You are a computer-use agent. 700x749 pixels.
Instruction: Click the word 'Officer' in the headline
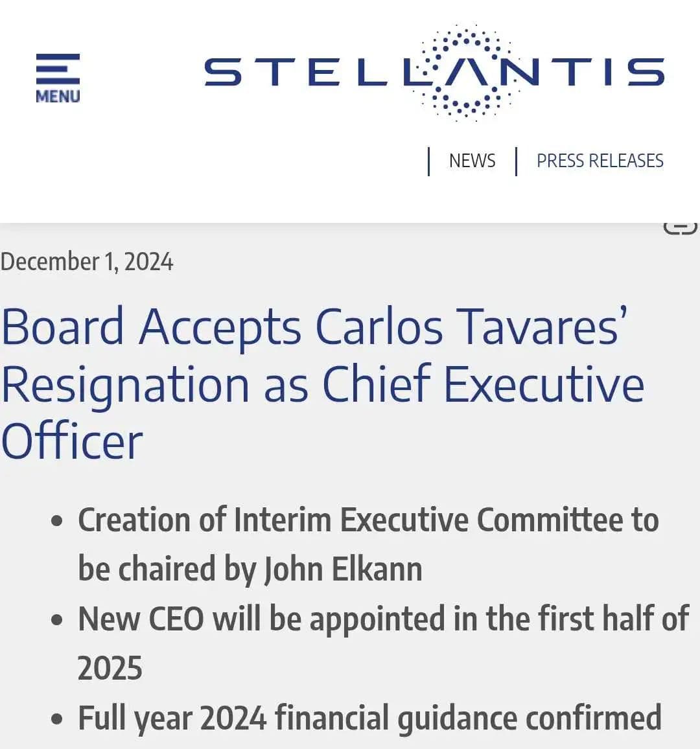pyautogui.click(x=71, y=442)
